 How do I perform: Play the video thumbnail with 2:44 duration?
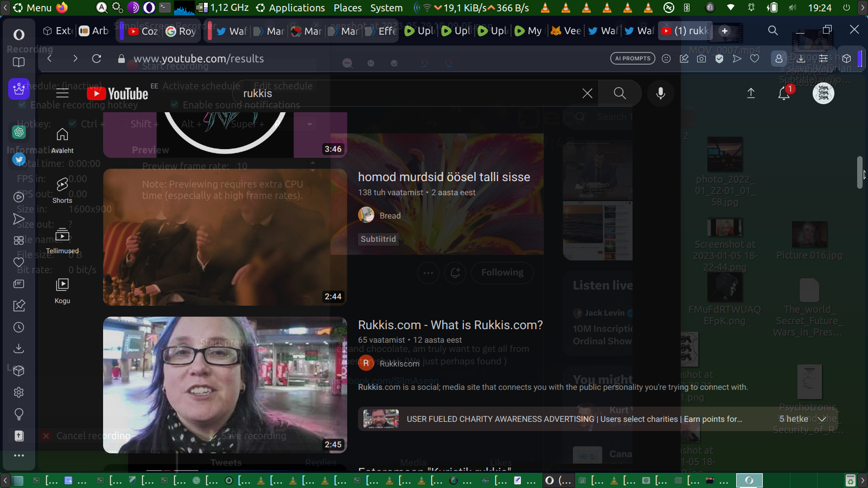click(225, 237)
